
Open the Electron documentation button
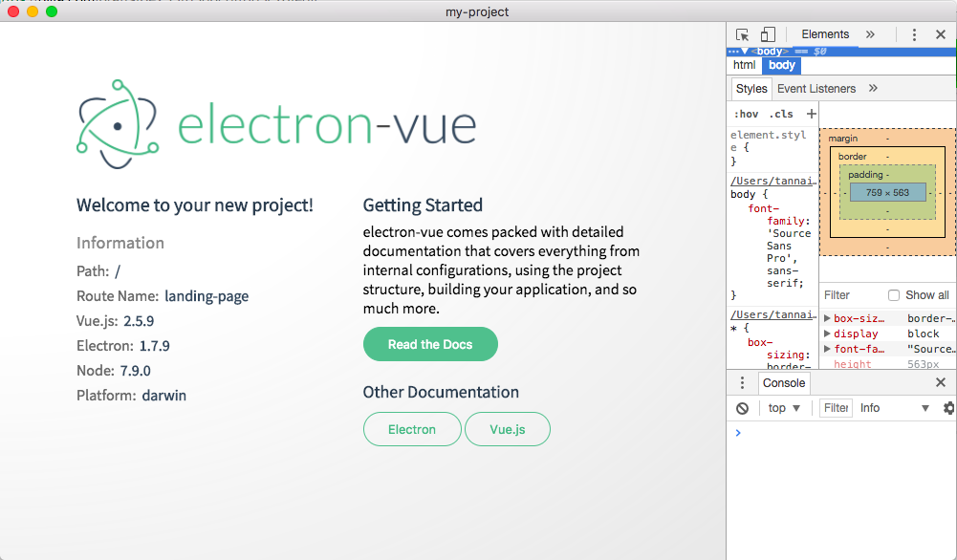click(412, 429)
